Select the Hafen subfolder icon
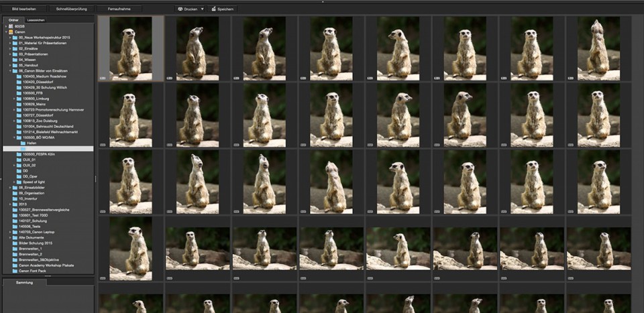The height and width of the screenshot is (313, 644). coord(23,143)
